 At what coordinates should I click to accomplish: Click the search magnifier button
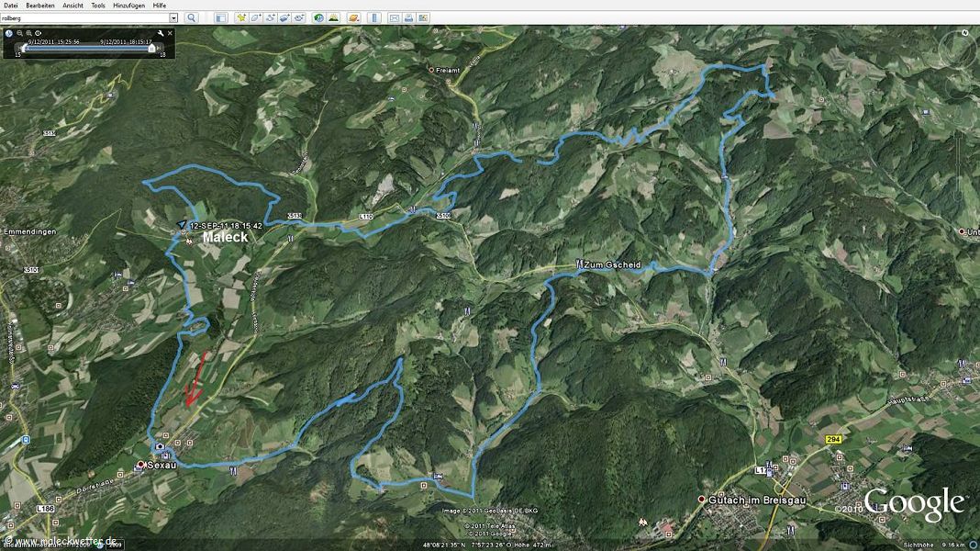click(x=191, y=17)
